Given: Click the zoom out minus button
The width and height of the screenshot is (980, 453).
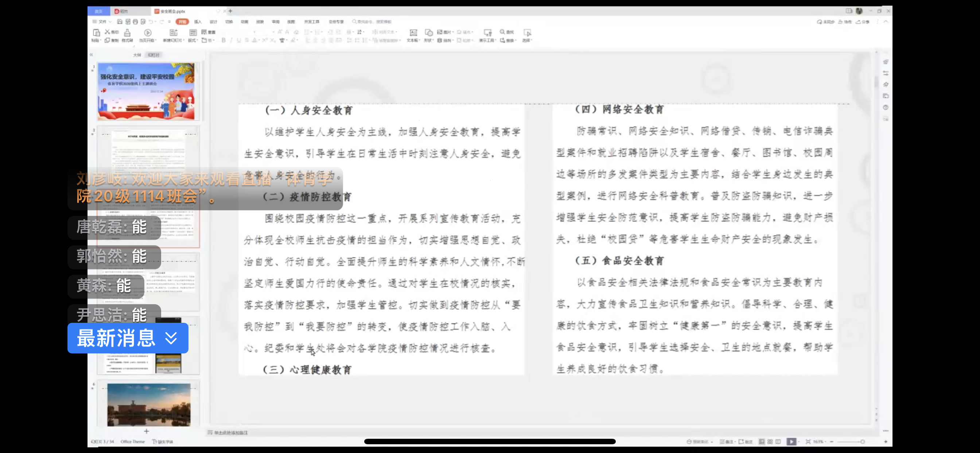Looking at the screenshot, I should coord(831,442).
